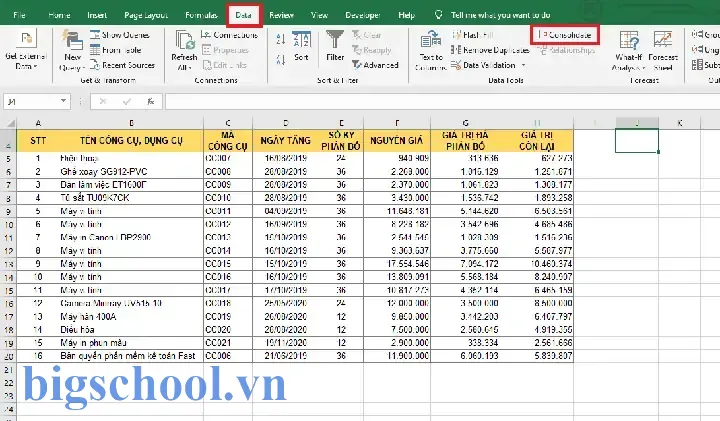Open the Get External Data menu
This screenshot has width=720, height=421.
pyautogui.click(x=26, y=50)
